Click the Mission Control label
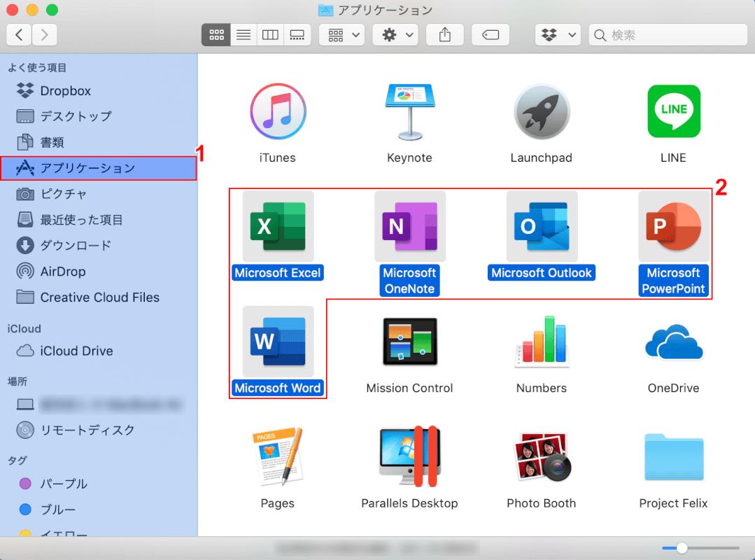 (x=410, y=388)
